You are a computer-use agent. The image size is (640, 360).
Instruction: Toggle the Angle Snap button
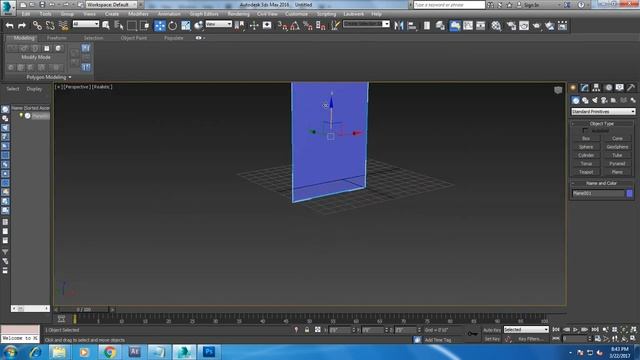(295, 26)
